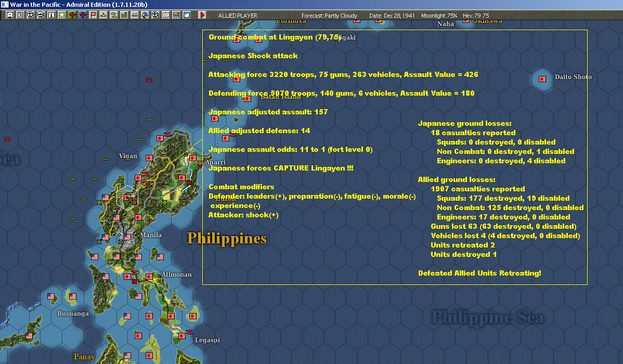
Task: Click 'Units retreated 2' line
Action: tap(463, 245)
